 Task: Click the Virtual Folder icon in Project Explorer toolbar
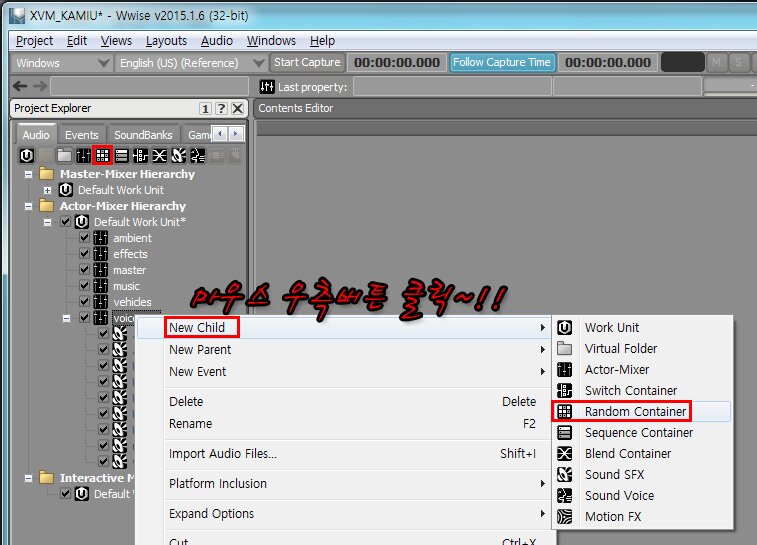[64, 155]
